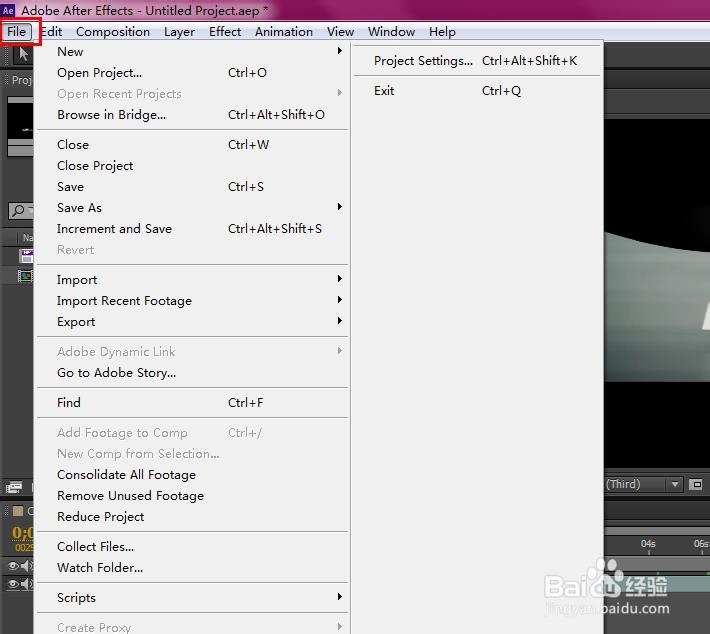Click the composition color label in timeline tab
This screenshot has height=634, width=710.
18,511
